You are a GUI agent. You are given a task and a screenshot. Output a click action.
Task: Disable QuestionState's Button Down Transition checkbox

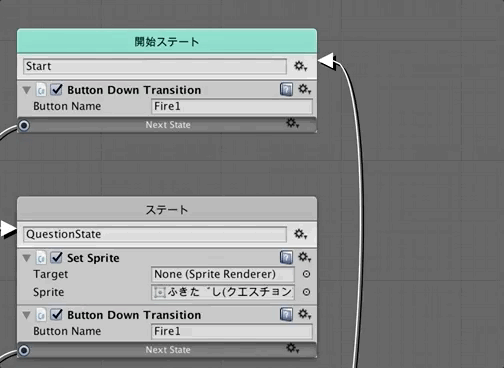pyautogui.click(x=56, y=314)
